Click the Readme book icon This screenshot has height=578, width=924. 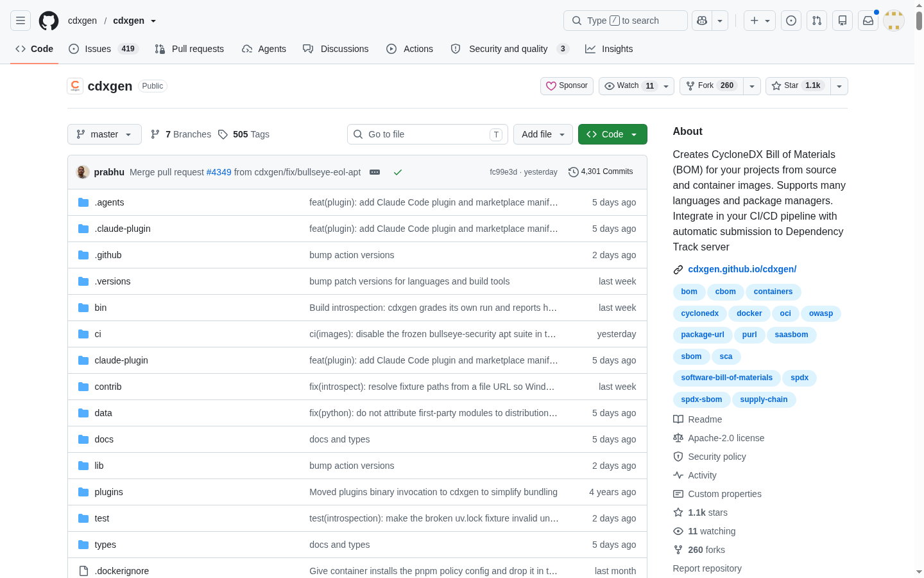pyautogui.click(x=678, y=419)
